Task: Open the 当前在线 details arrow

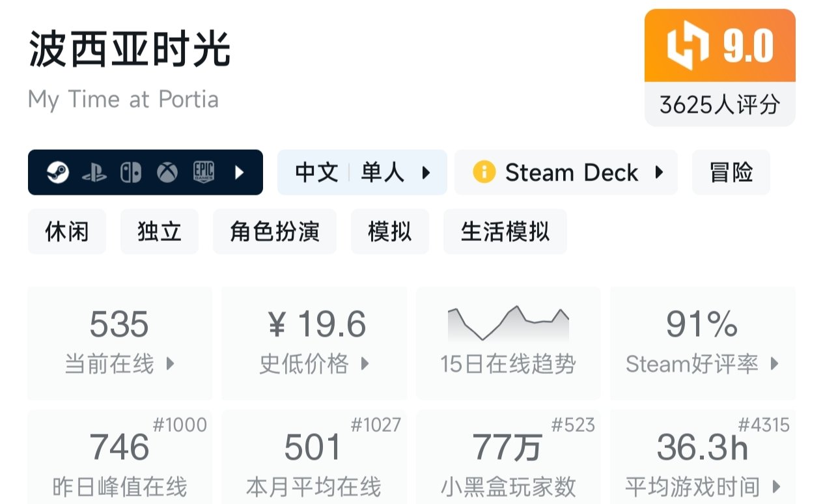Action: pos(171,364)
